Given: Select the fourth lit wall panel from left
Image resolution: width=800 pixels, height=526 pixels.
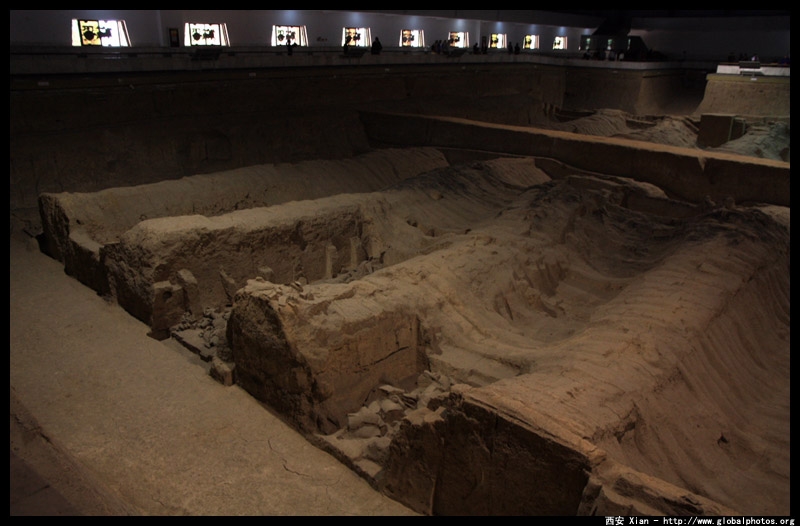Looking at the screenshot, I should [x=356, y=37].
